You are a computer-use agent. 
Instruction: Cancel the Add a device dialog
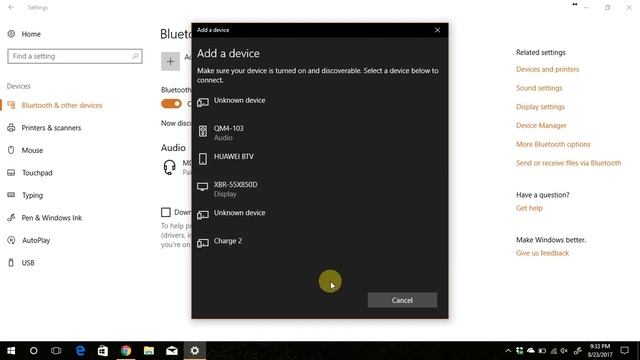click(x=402, y=300)
